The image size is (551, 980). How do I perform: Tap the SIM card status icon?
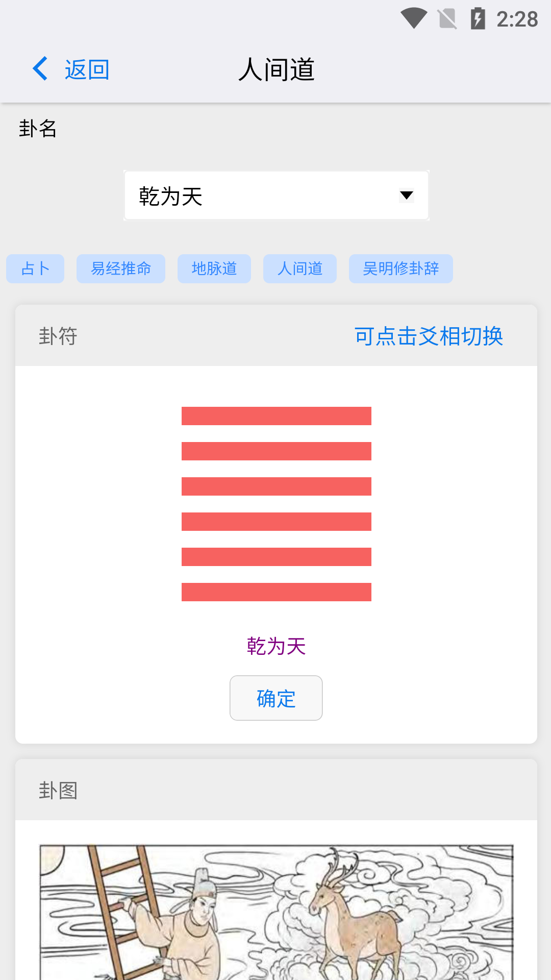pos(447,18)
